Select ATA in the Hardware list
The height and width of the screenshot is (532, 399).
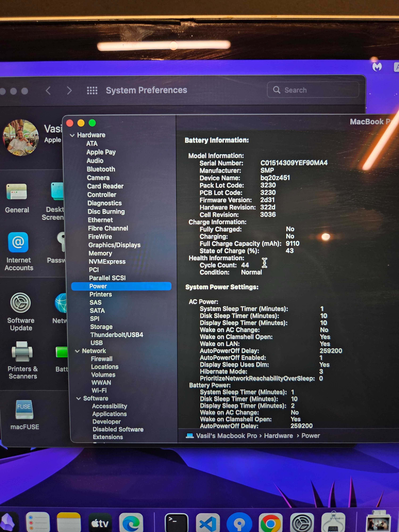coord(92,144)
